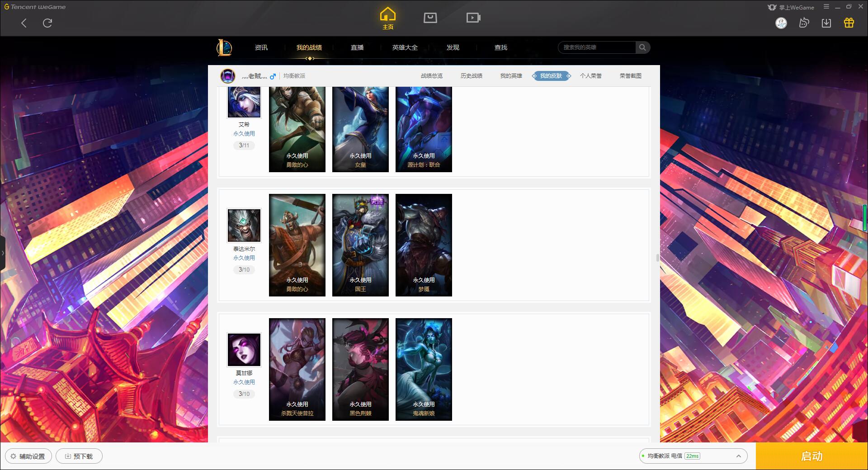
Task: Open the download manager icon
Action: point(826,23)
